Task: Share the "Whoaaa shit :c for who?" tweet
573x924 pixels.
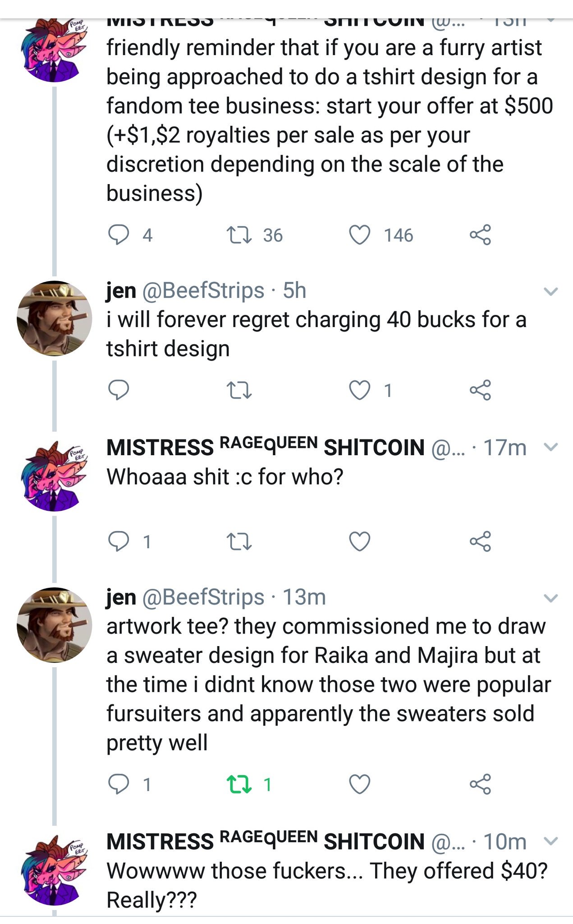Action: point(480,541)
